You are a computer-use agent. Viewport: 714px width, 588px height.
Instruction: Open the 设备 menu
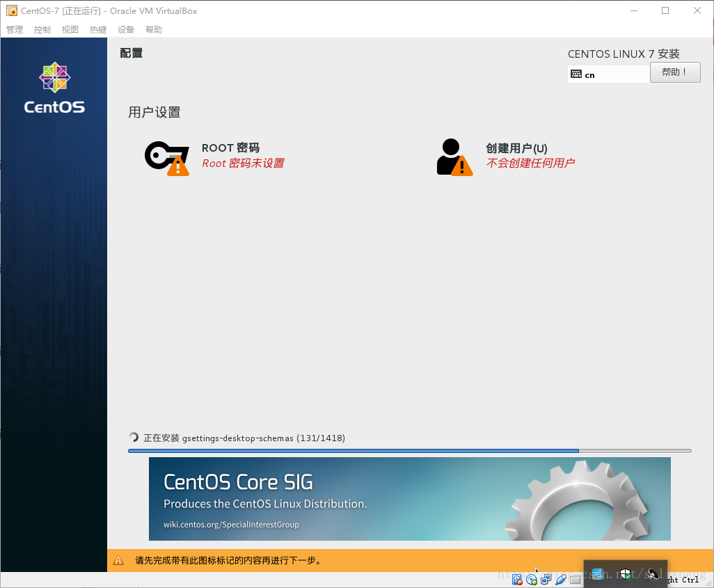pyautogui.click(x=126, y=30)
